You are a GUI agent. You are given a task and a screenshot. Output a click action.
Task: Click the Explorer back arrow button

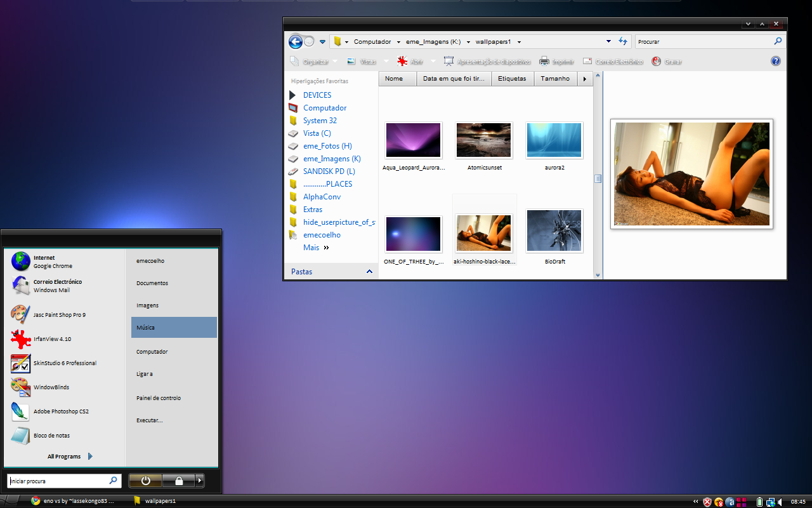(x=295, y=42)
